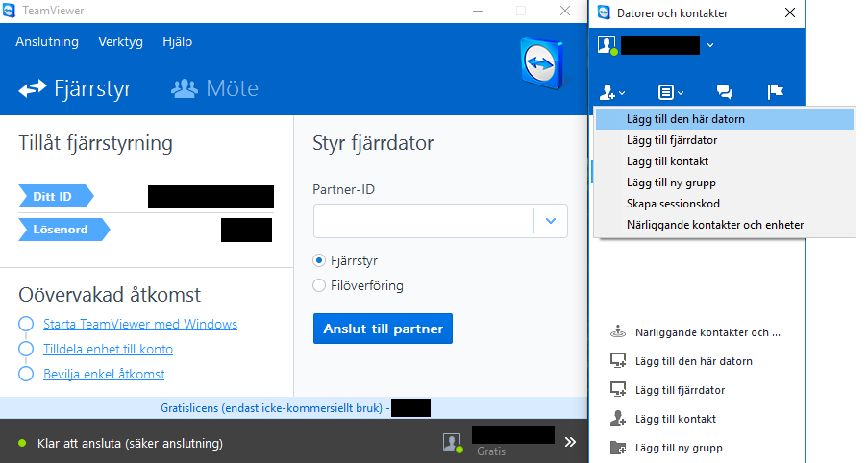Click the Datorer och kontakter title icon
The width and height of the screenshot is (868, 463).
point(604,12)
